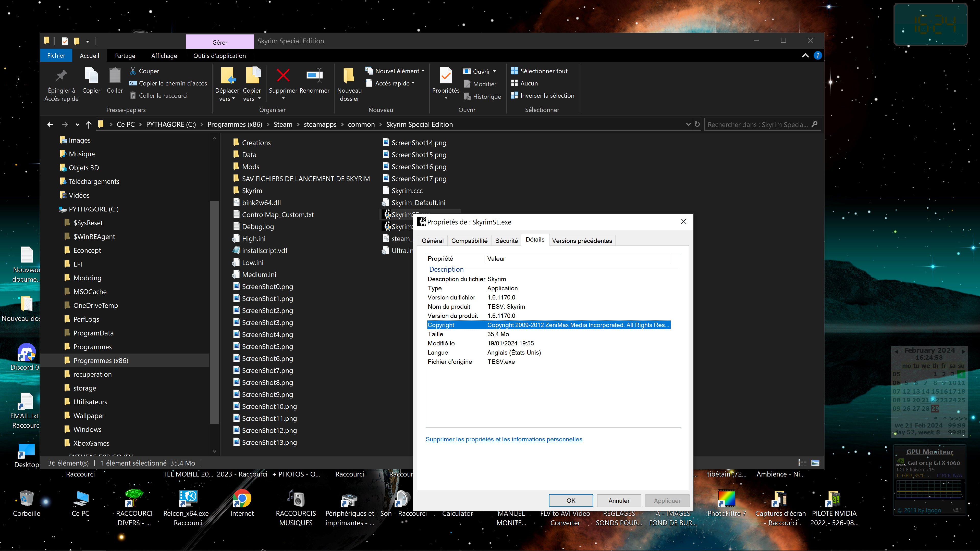
Task: Click Copier le chemin d'accès
Action: pos(168,83)
